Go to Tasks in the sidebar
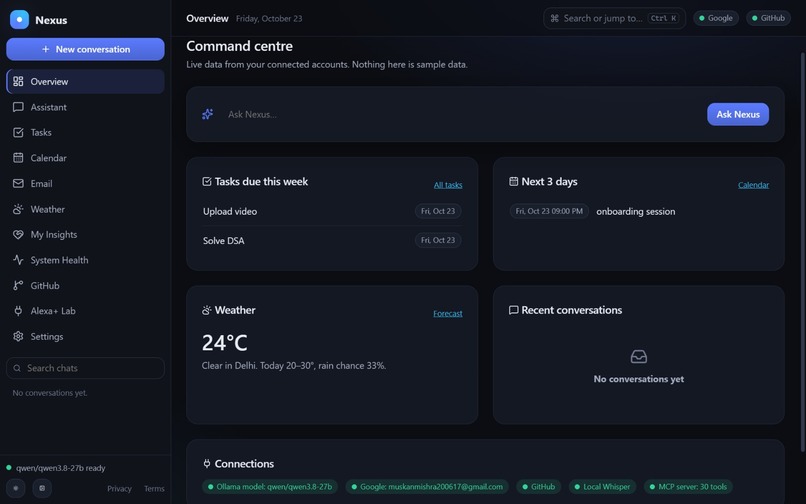 point(85,133)
